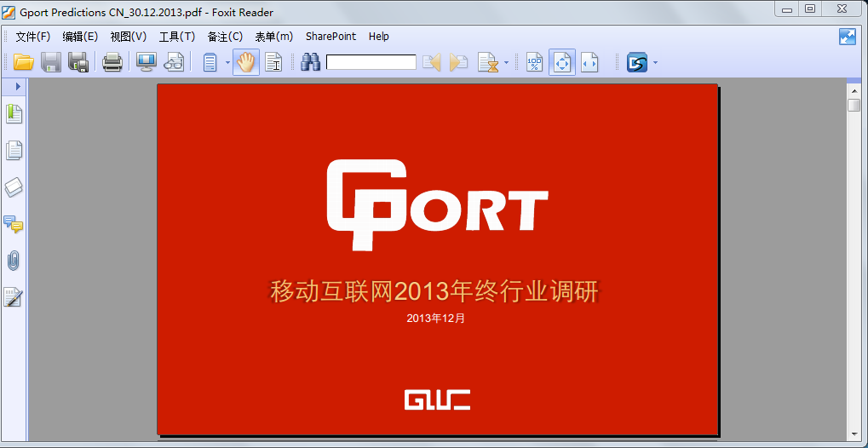Click the blue expand arrows icon
The height and width of the screenshot is (448, 868).
[x=848, y=37]
